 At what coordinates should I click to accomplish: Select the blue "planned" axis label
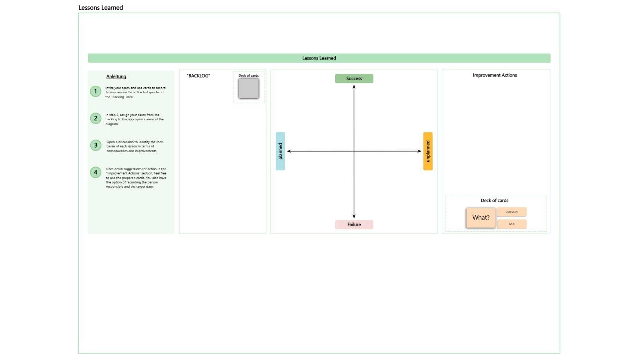tap(281, 151)
